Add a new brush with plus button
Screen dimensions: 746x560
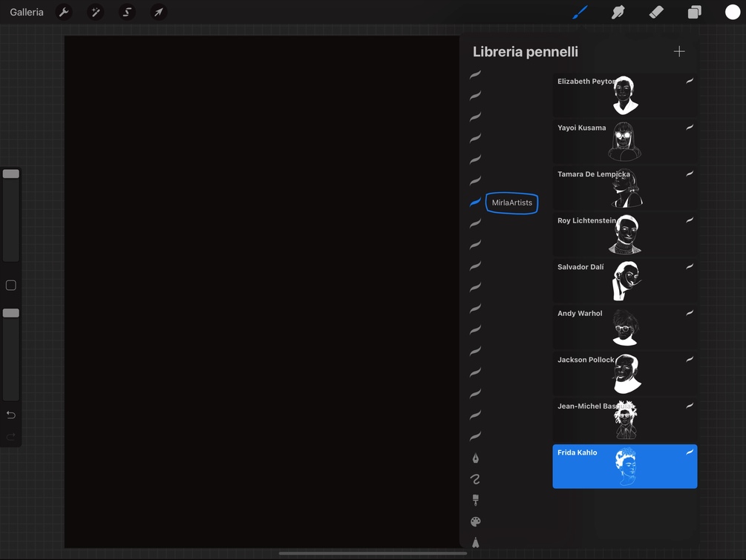point(679,51)
